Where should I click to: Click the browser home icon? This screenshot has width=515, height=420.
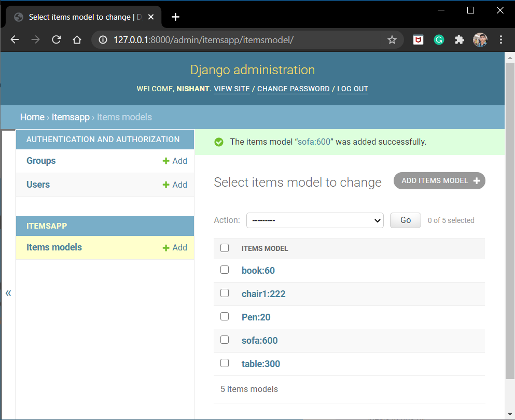coord(77,40)
